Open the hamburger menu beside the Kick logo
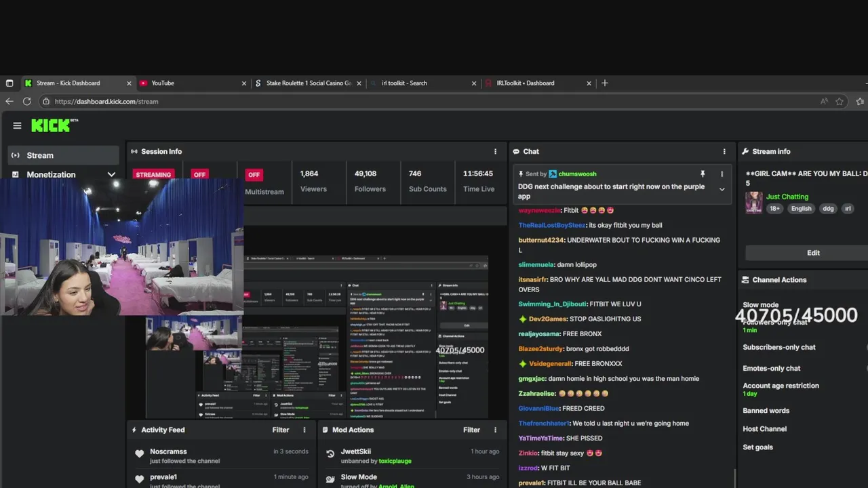This screenshot has height=488, width=868. click(x=17, y=125)
